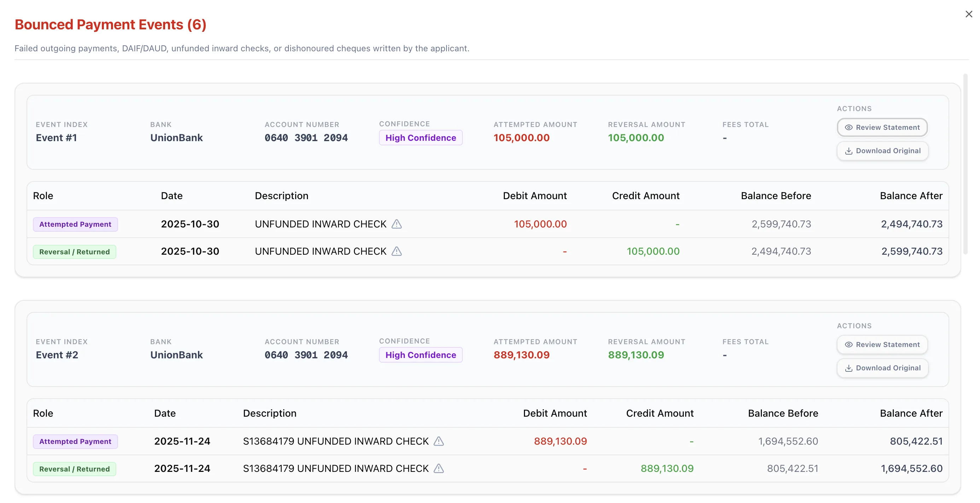Click Event #2 attempted amount 889,130.09 in header
The height and width of the screenshot is (503, 980).
click(x=521, y=354)
